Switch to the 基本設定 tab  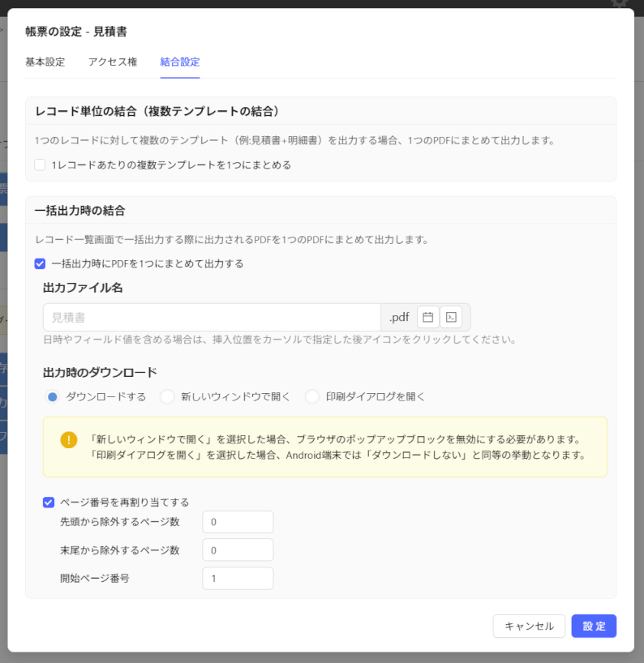coord(45,62)
